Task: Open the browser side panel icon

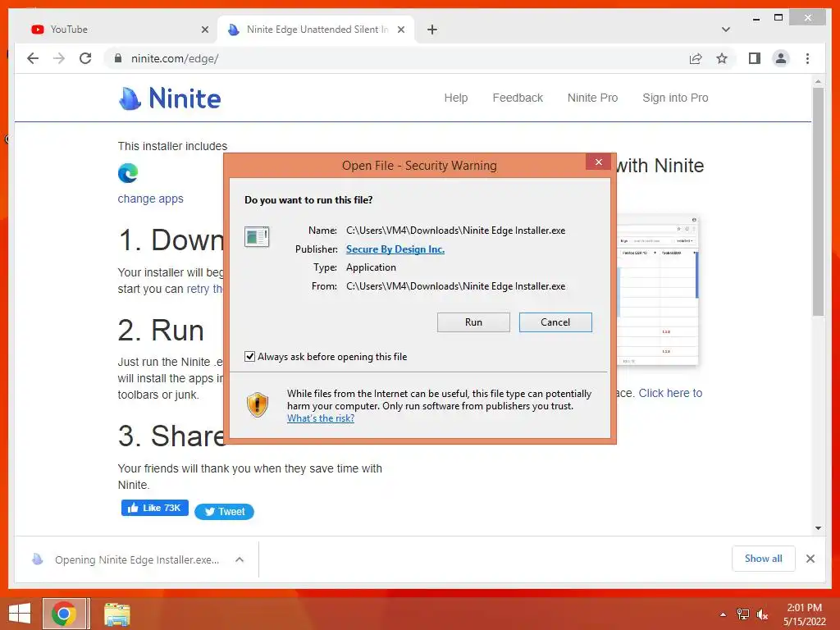Action: tap(755, 58)
